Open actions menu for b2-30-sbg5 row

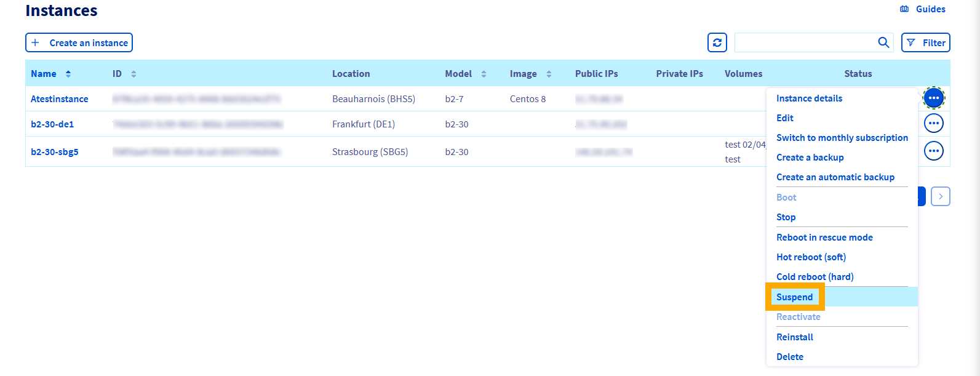[x=933, y=151]
